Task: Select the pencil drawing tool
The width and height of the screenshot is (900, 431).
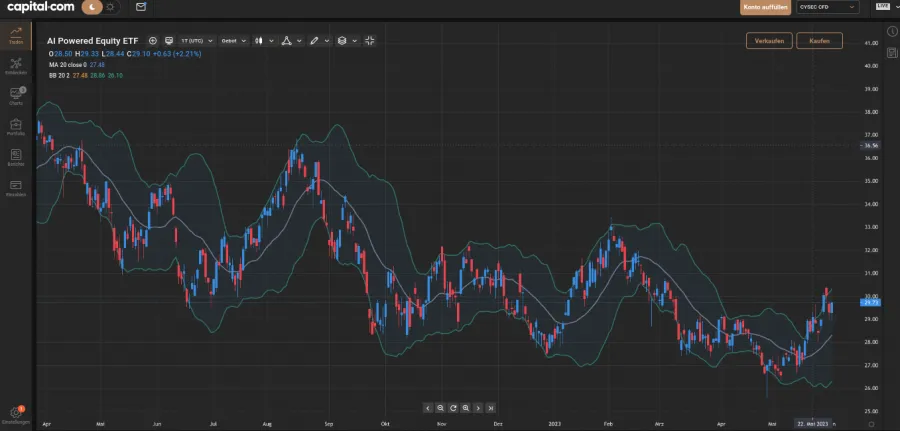Action: (314, 41)
